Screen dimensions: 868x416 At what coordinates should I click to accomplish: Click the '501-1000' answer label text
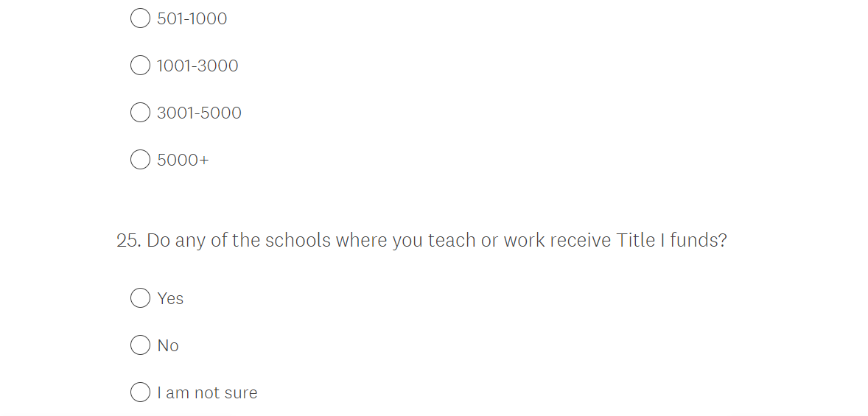[x=192, y=18]
